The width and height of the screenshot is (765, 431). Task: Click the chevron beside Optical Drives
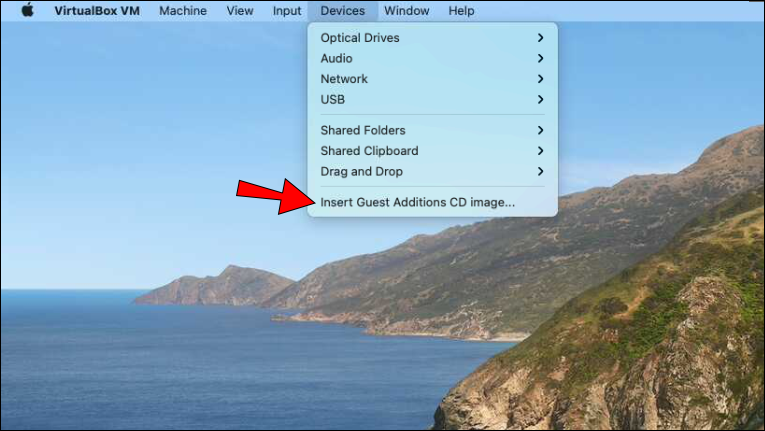540,38
